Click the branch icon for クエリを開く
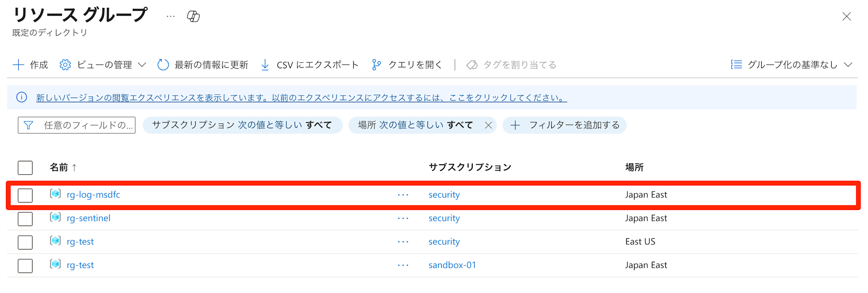This screenshot has width=868, height=293. pos(376,65)
